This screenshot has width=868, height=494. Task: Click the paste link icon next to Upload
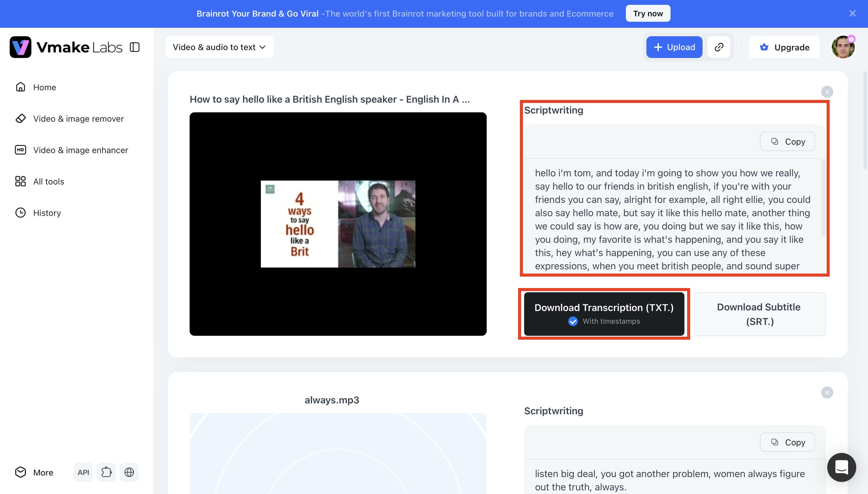[x=719, y=47]
